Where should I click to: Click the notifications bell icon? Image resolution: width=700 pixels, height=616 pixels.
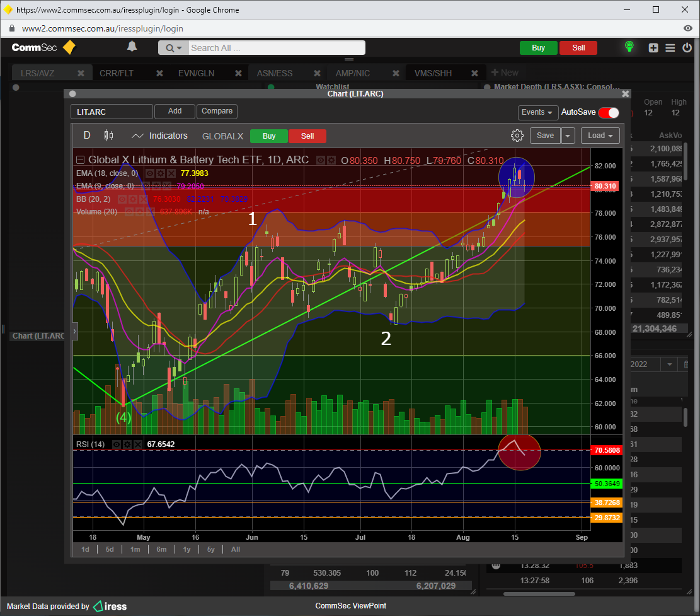(132, 47)
